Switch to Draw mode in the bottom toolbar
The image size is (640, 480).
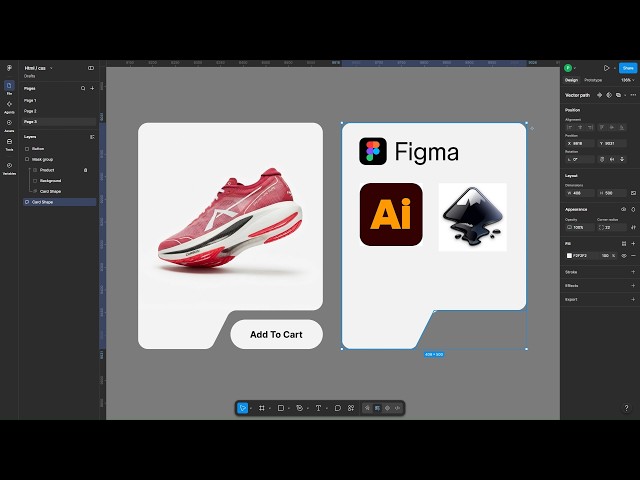367,408
